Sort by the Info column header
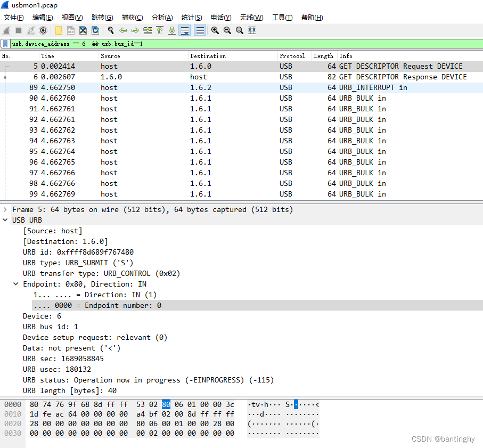 (x=410, y=56)
